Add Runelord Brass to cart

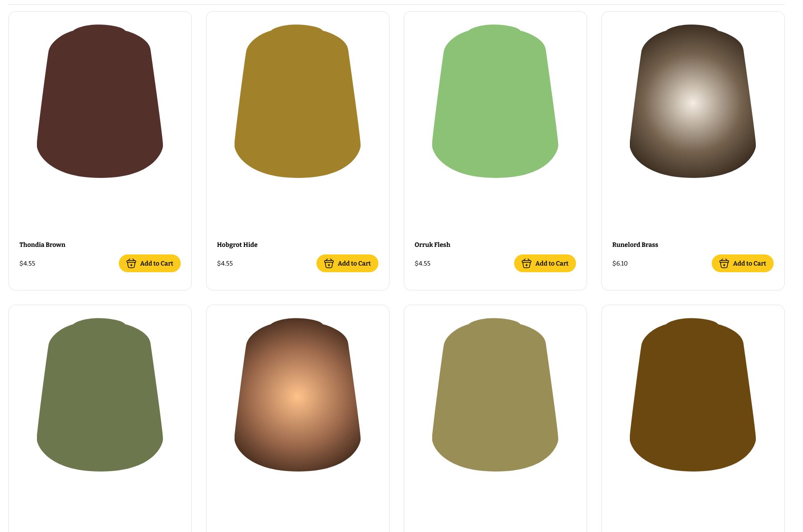742,263
